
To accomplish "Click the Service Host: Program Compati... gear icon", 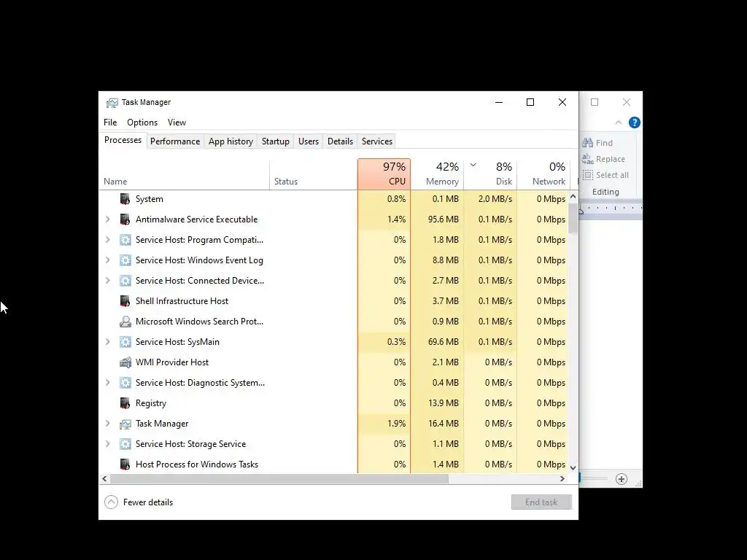I will [x=125, y=240].
